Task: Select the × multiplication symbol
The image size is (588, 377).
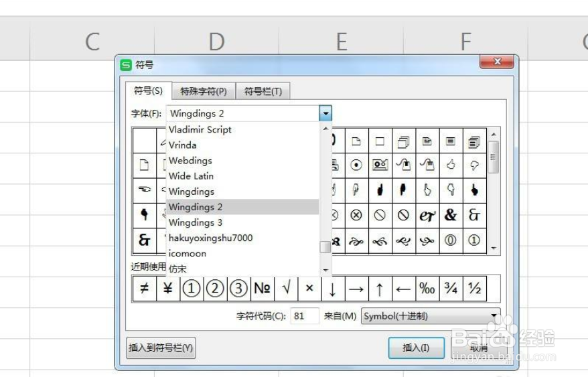Action: coord(309,289)
